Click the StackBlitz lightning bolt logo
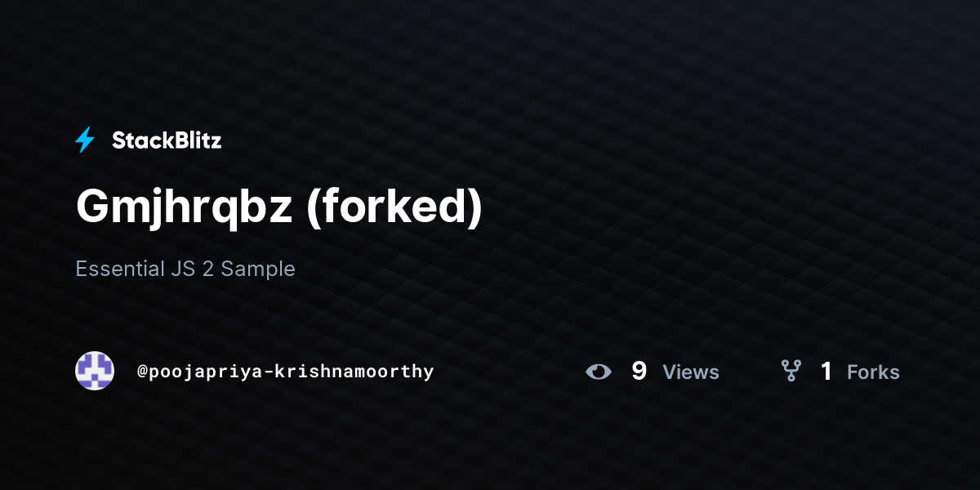Viewport: 980px width, 490px height. click(x=85, y=140)
